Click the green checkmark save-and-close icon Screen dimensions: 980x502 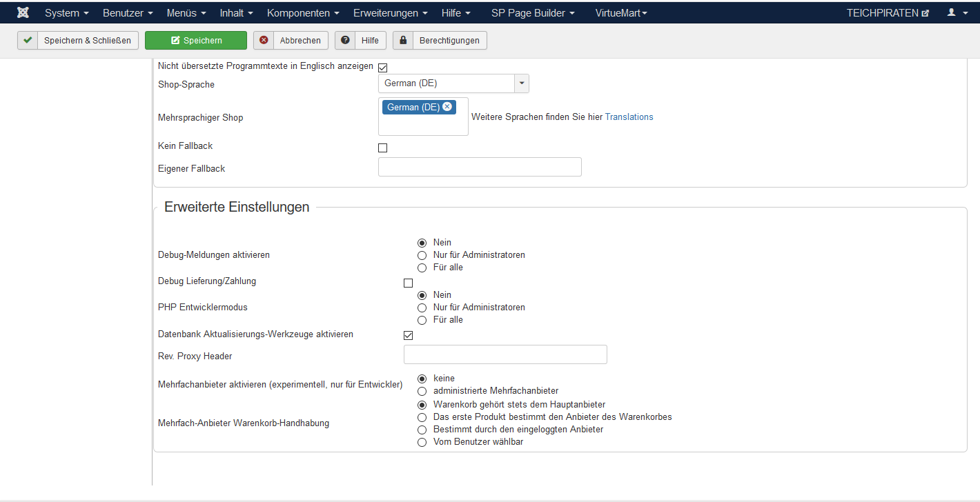(x=28, y=41)
